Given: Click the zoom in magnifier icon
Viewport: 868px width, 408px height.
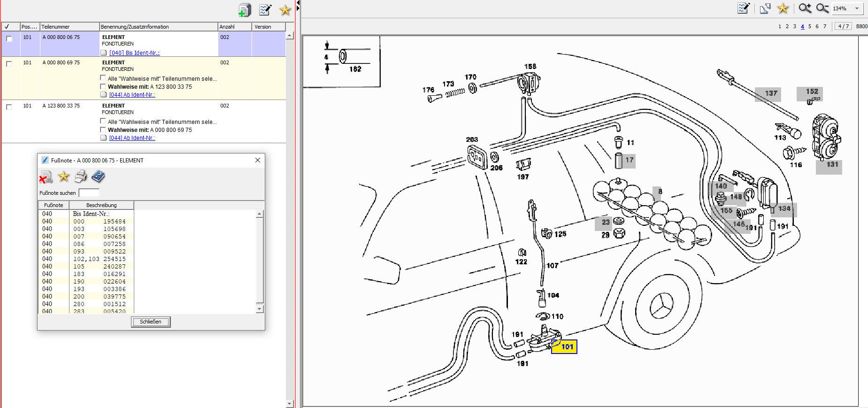Looking at the screenshot, I should tap(805, 8).
